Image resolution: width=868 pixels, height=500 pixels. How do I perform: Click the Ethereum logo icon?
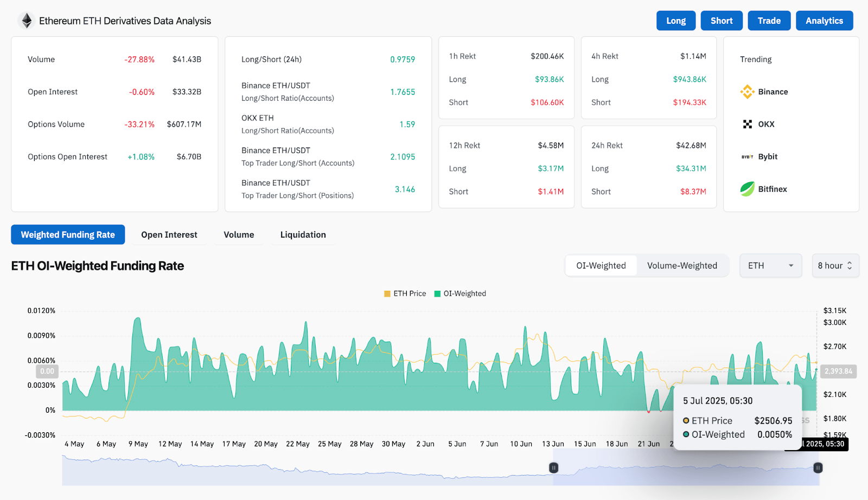[25, 21]
